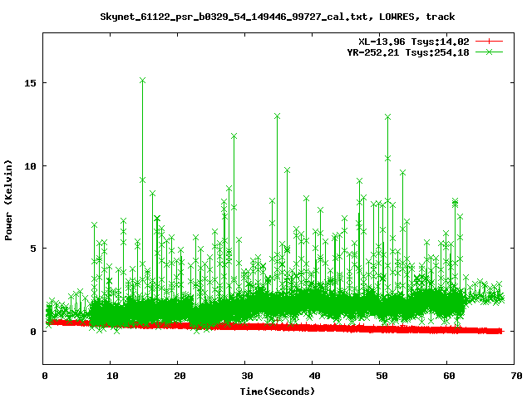Click the Time(Seconds) x-axis label
The image size is (532, 399).
click(x=277, y=392)
